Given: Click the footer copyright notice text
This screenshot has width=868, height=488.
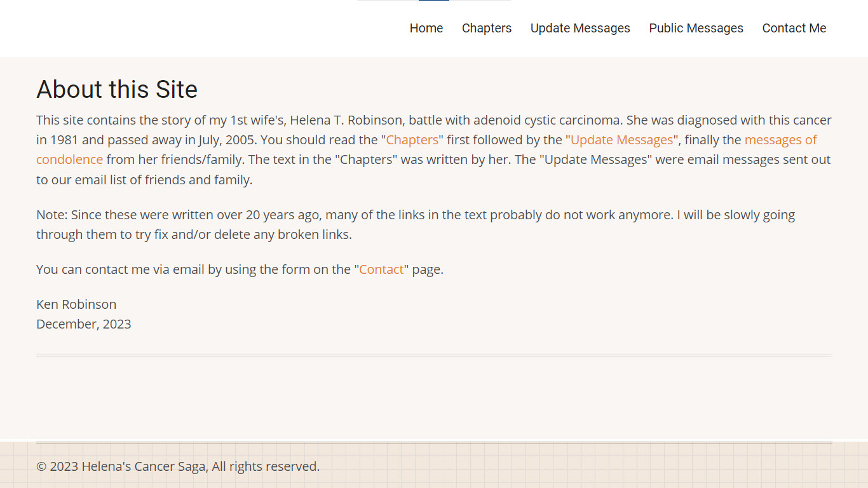Looking at the screenshot, I should [x=178, y=466].
